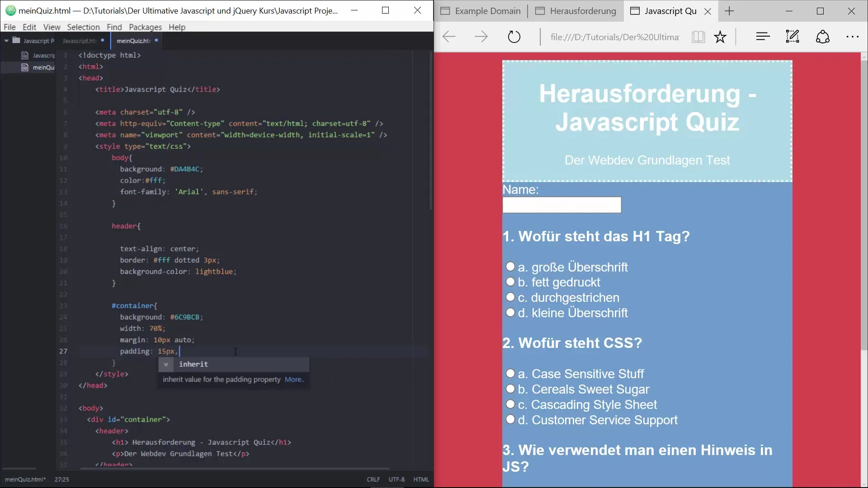Click UTF-8 encoding in status bar
The height and width of the screenshot is (488, 868).
(396, 479)
